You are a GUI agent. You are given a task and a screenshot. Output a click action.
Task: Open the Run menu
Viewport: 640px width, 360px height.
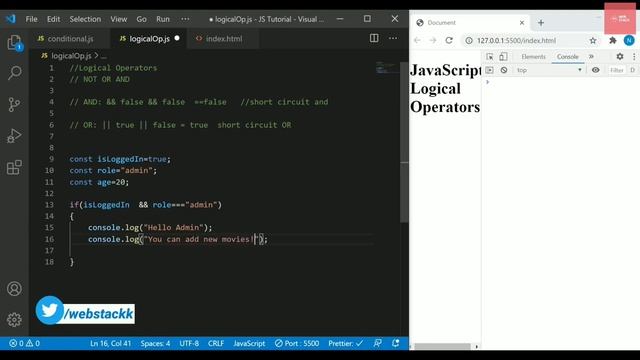click(163, 19)
